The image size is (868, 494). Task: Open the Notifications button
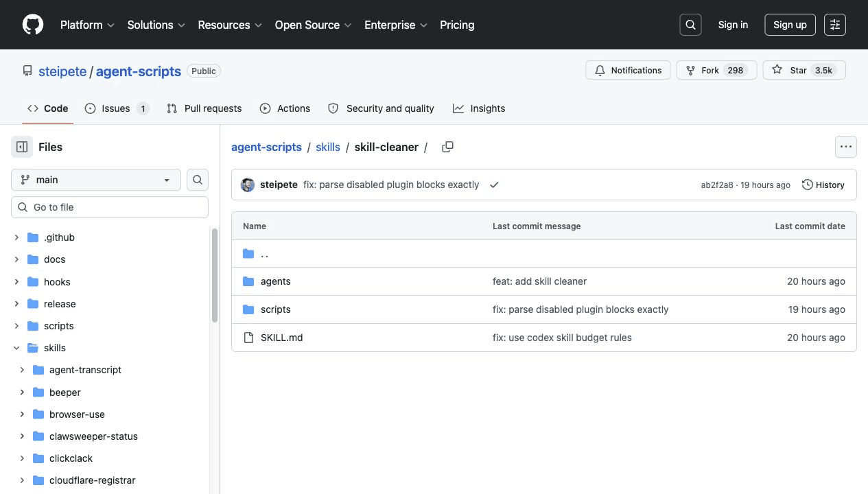tap(628, 70)
